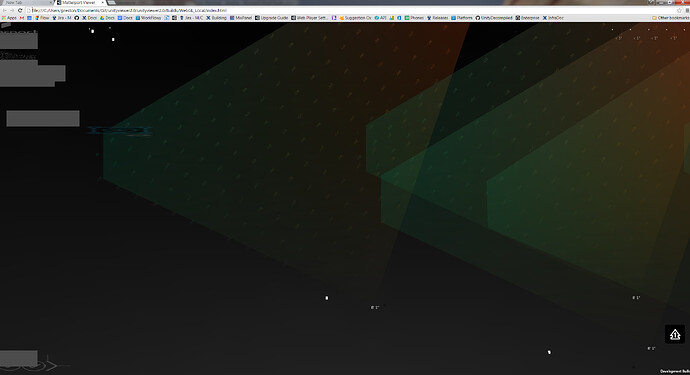Image resolution: width=690 pixels, height=375 pixels.
Task: Open the Building bookmark
Action: [216, 18]
